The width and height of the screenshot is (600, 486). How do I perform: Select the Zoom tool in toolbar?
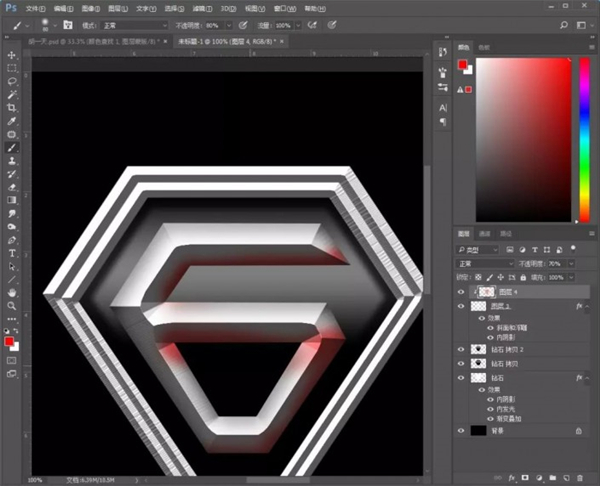coord(12,305)
